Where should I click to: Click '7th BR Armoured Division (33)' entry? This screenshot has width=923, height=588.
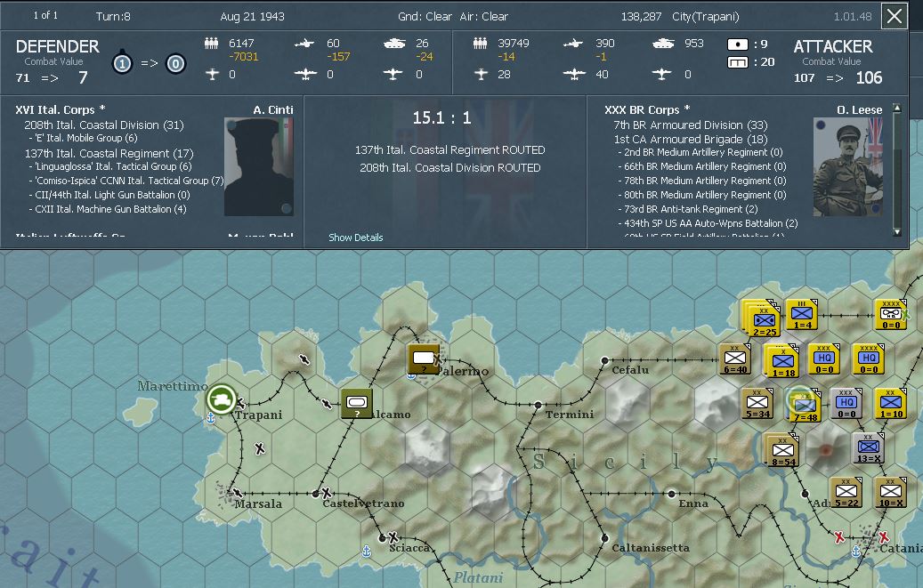tap(691, 125)
